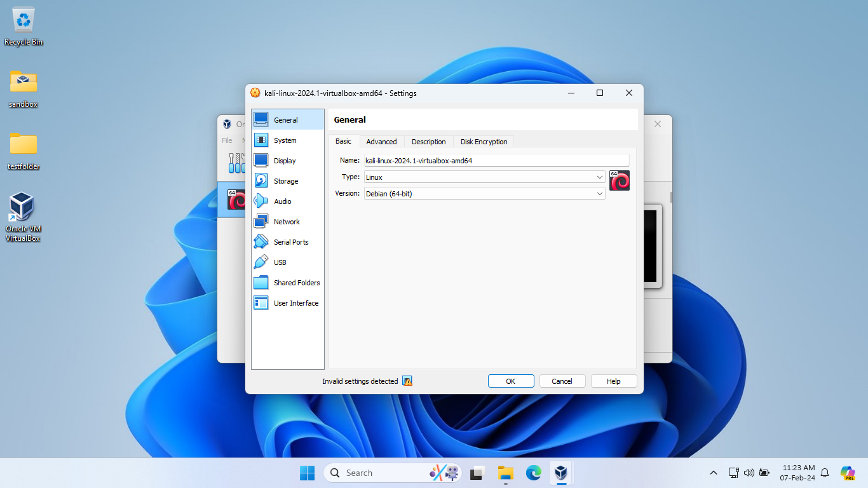Select the General category in settings sidebar
The image size is (868, 488).
287,120
